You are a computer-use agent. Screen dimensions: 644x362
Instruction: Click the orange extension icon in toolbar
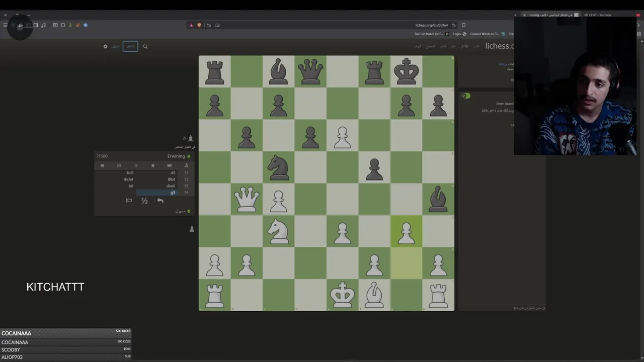click(78, 25)
